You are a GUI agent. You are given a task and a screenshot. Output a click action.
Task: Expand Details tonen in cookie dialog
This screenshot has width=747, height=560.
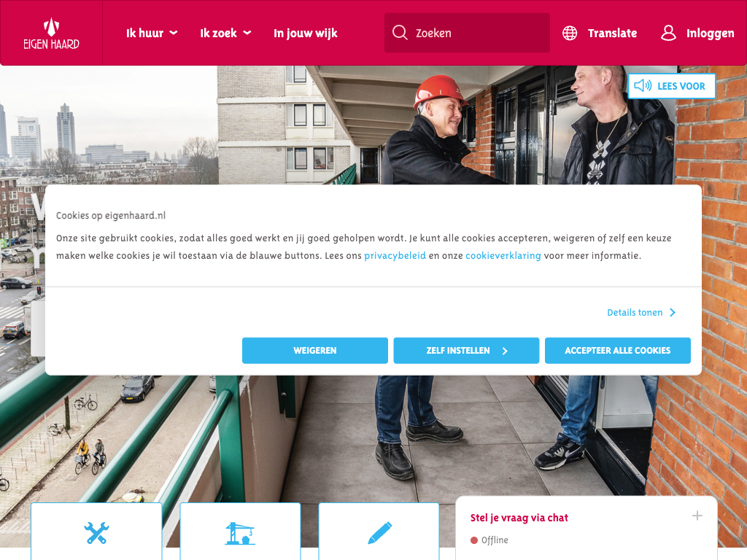[x=641, y=312]
